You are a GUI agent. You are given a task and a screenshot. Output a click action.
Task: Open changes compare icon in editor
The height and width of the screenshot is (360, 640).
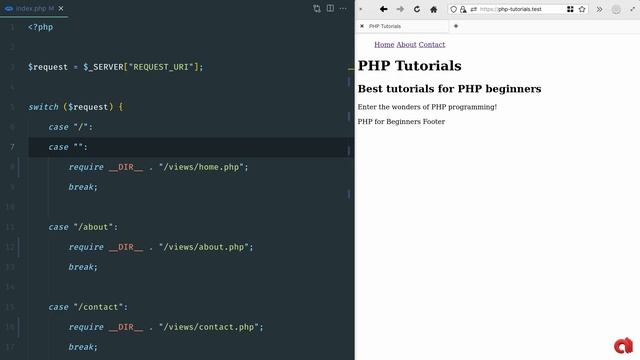(x=317, y=9)
